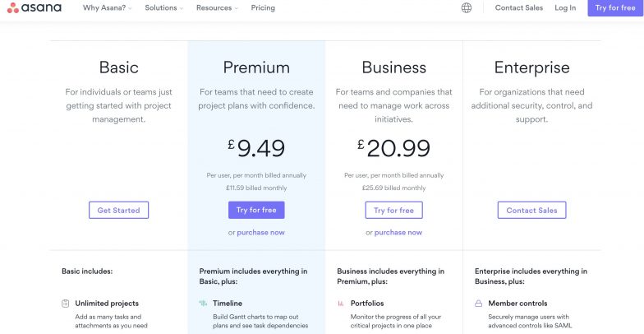This screenshot has width=644, height=334.
Task: Click the Portfolios chart icon
Action: click(x=340, y=304)
